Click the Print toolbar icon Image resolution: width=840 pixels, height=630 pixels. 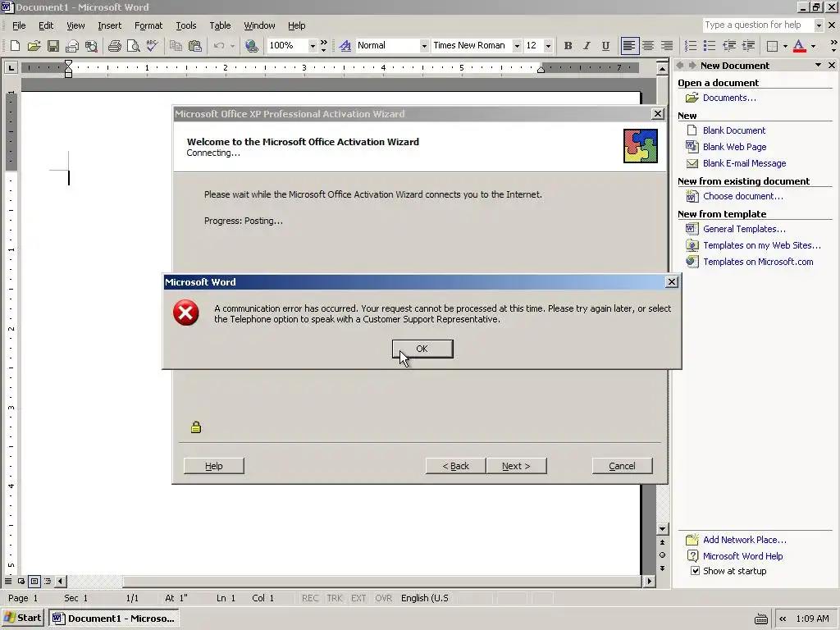pyautogui.click(x=114, y=46)
